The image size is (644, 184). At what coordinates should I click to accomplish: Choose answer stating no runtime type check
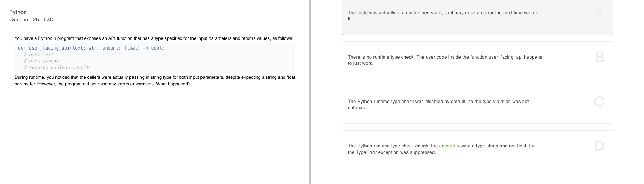[478, 60]
